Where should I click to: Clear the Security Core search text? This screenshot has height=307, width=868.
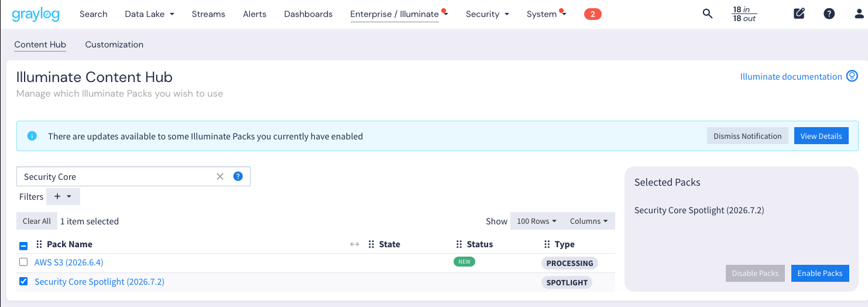[220, 176]
